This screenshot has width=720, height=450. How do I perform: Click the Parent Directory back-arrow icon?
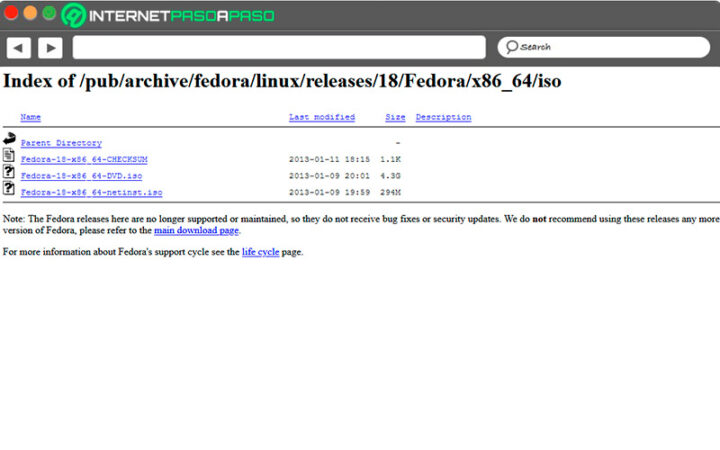click(x=9, y=138)
